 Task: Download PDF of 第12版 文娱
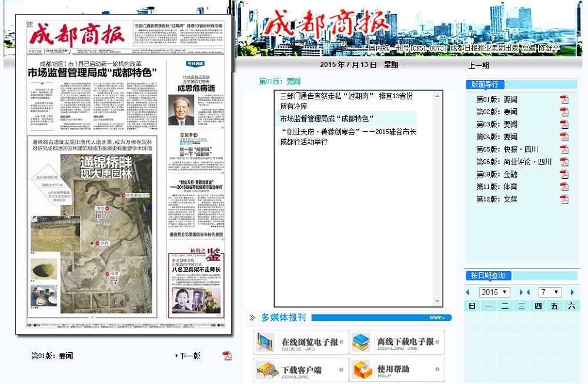point(564,199)
